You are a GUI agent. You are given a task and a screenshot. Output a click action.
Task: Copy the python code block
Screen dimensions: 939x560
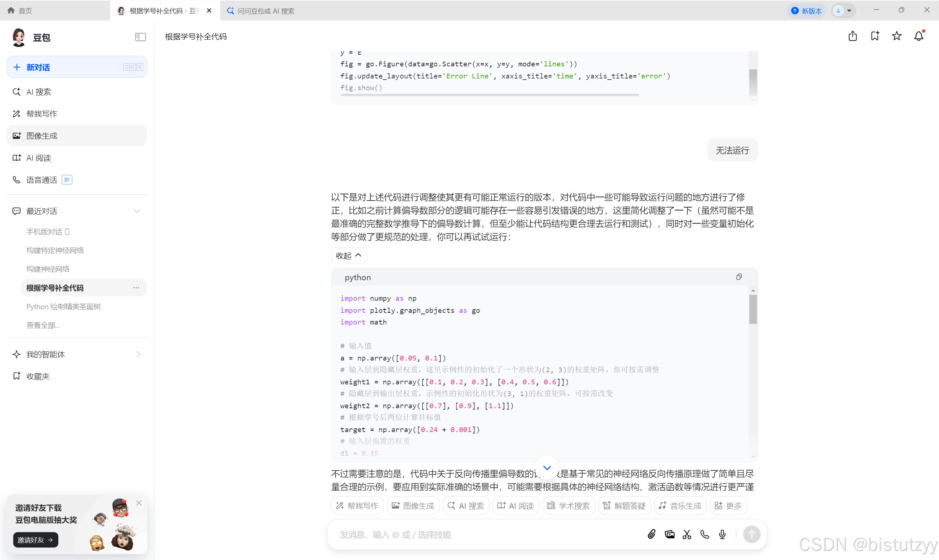point(739,277)
